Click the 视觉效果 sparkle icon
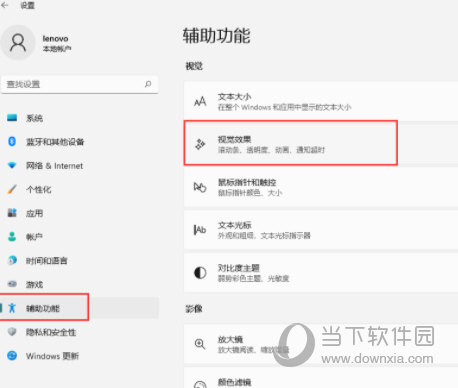458x388 pixels. click(x=200, y=144)
